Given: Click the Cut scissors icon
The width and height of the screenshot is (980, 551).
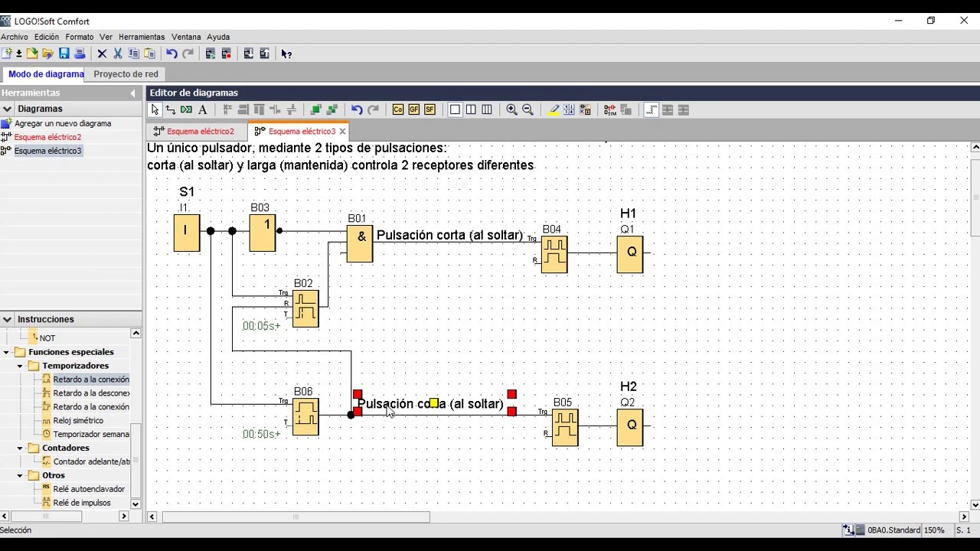Looking at the screenshot, I should pos(118,54).
